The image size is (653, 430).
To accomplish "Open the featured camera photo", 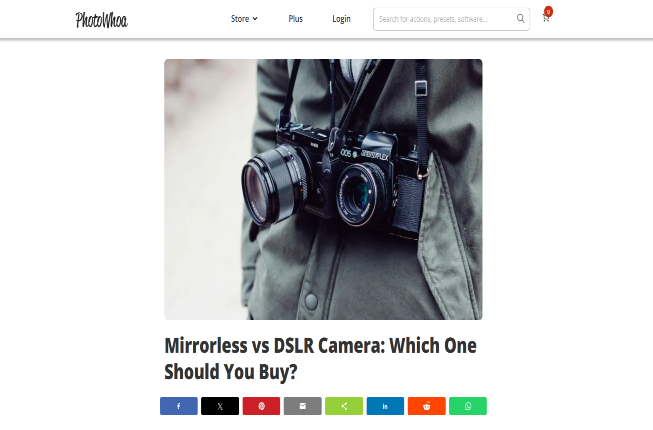I will [x=323, y=189].
